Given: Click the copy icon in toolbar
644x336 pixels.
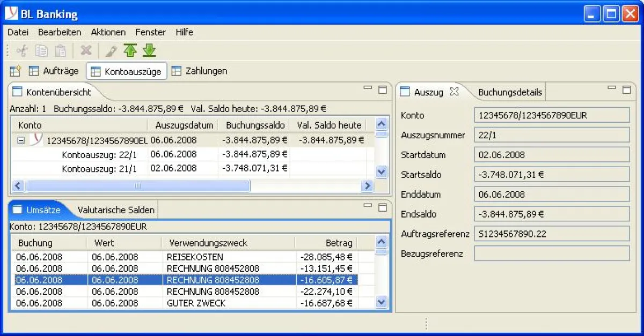Looking at the screenshot, I should [x=41, y=51].
